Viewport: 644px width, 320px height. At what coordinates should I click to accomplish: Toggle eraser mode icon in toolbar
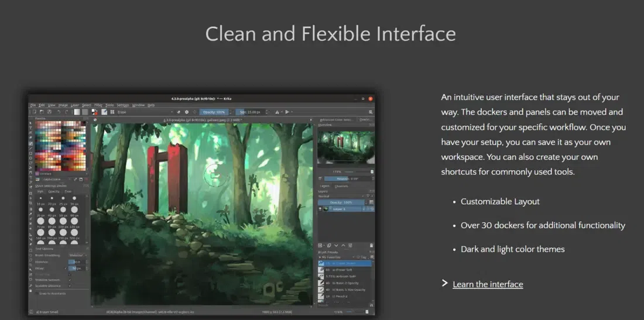(179, 112)
